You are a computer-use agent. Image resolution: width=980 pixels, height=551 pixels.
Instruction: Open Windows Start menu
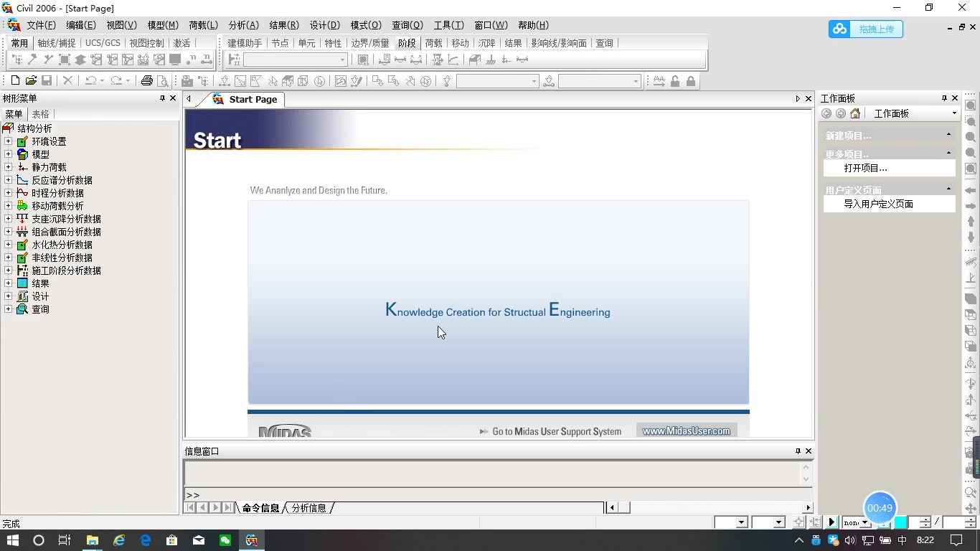(x=12, y=540)
